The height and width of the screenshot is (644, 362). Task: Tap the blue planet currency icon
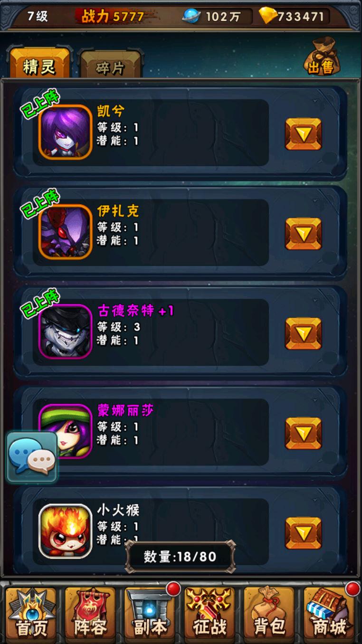tap(191, 16)
